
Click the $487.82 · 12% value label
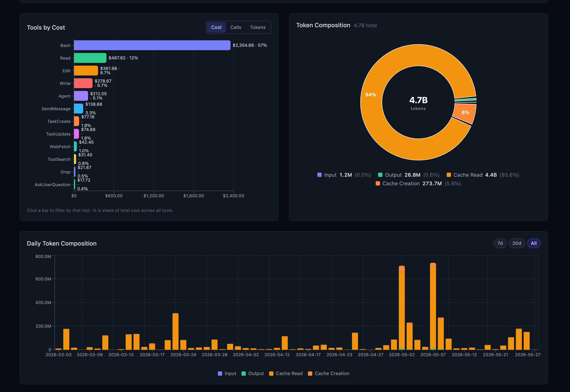tap(123, 58)
